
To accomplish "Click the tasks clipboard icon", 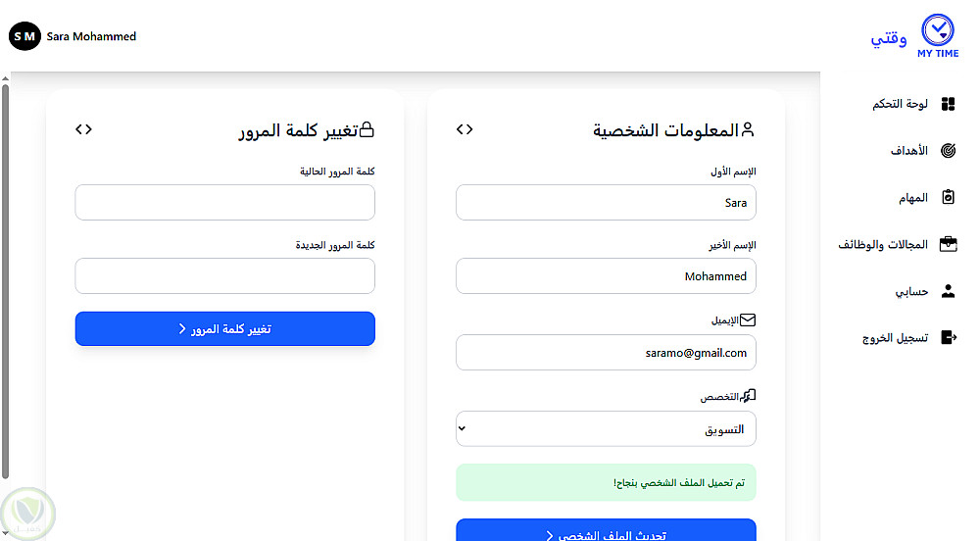I will tap(948, 198).
